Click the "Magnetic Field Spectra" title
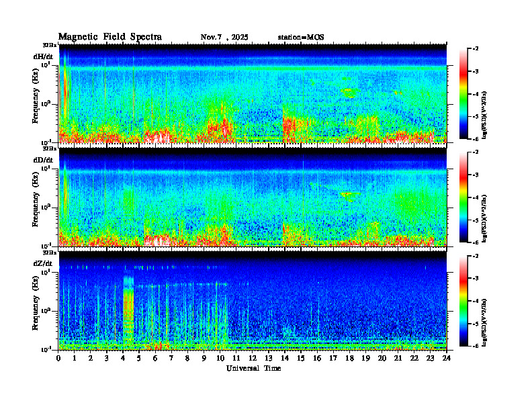The height and width of the screenshot is (411, 532). (110, 37)
